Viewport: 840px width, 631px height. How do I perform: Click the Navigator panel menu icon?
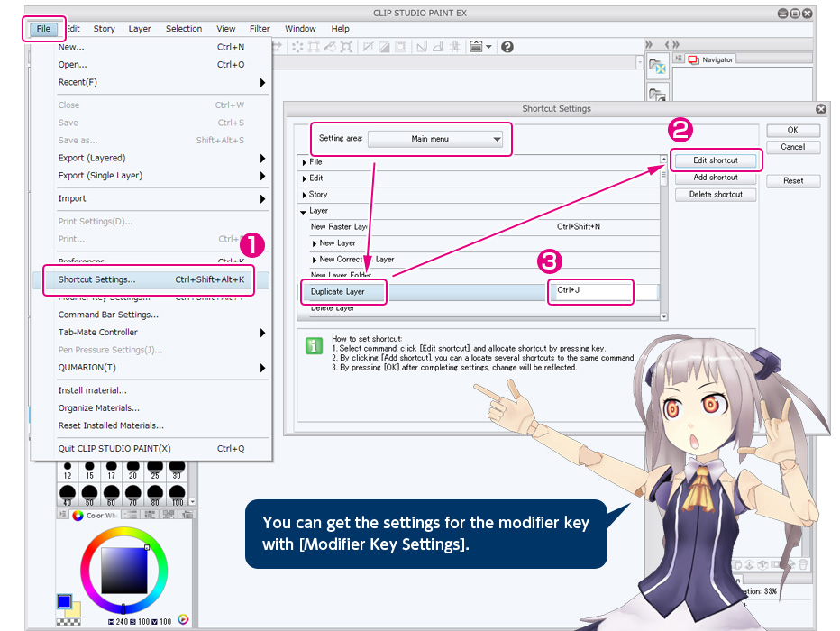679,59
